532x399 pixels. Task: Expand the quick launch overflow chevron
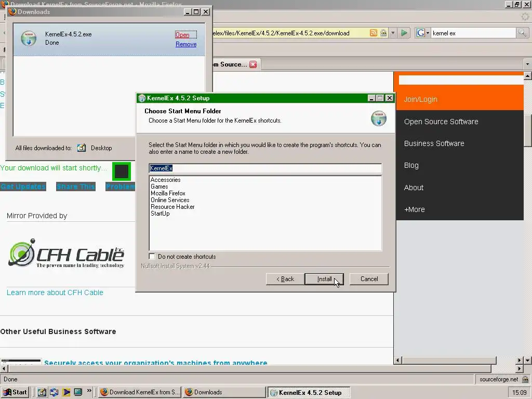tap(89, 391)
